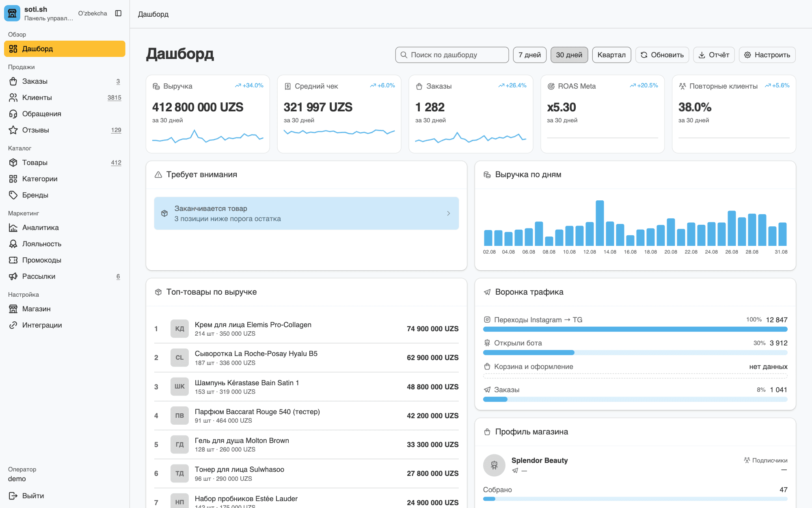Click the Воронка трафика send icon

(487, 292)
